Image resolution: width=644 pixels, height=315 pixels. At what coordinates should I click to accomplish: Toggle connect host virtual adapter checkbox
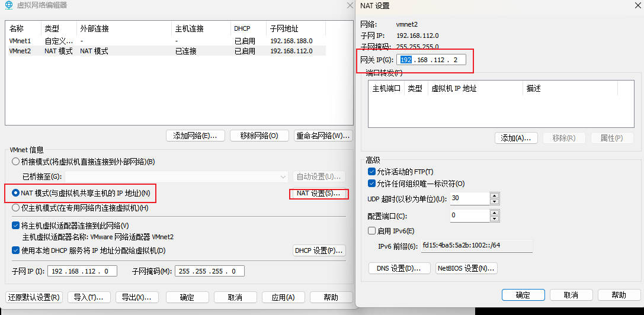16,226
